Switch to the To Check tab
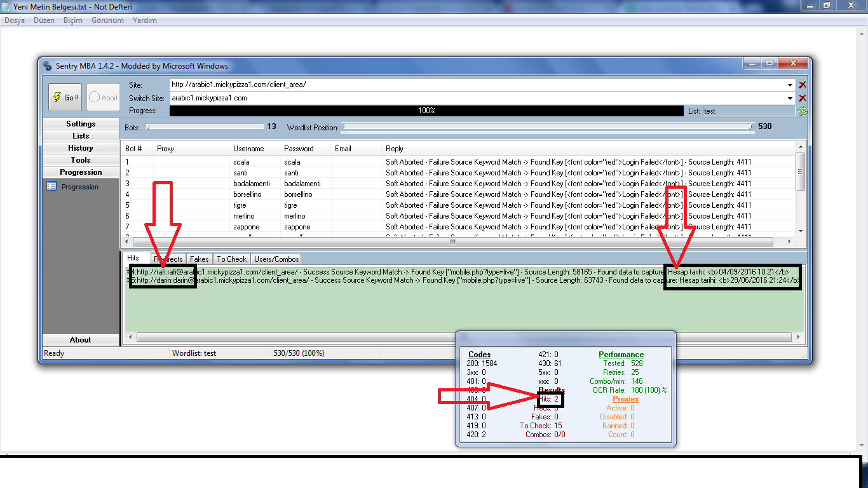Image resolution: width=868 pixels, height=488 pixels. pyautogui.click(x=231, y=259)
